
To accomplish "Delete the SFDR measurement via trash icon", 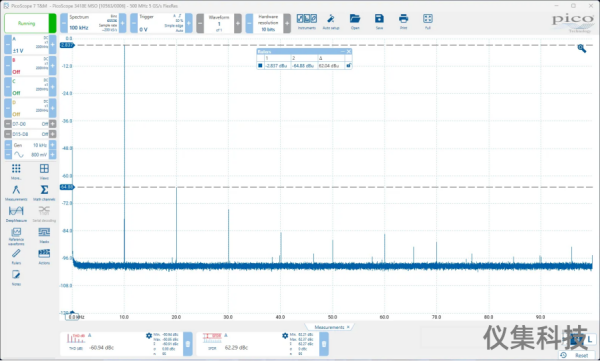I will coord(324,343).
